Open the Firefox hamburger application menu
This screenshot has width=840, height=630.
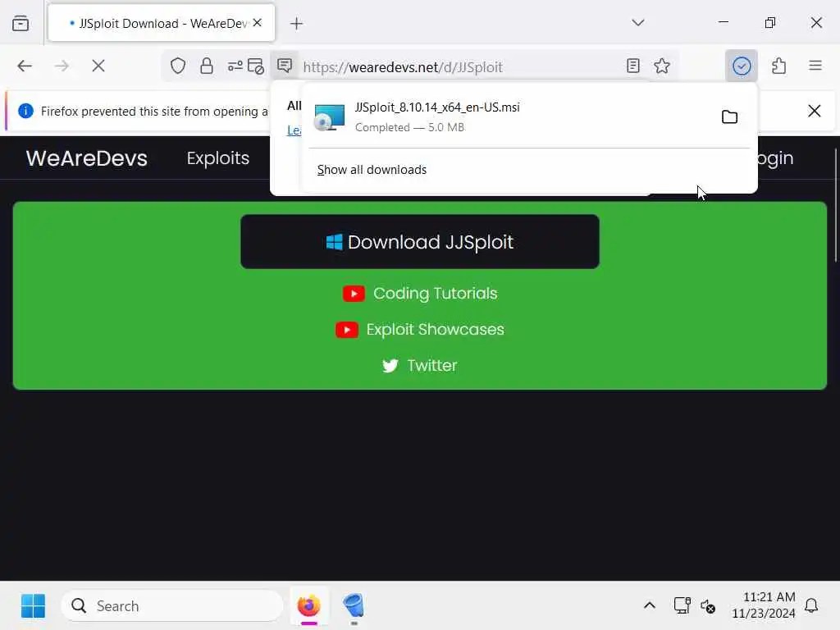tap(815, 66)
